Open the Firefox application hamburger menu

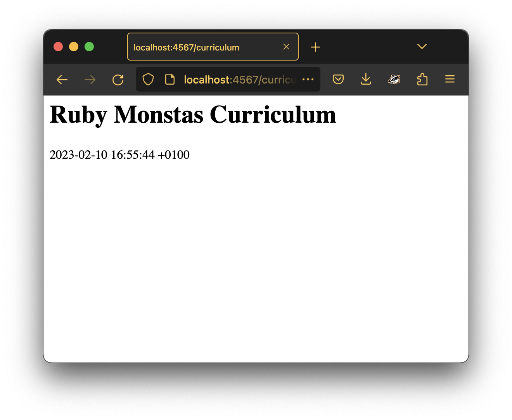coord(450,79)
